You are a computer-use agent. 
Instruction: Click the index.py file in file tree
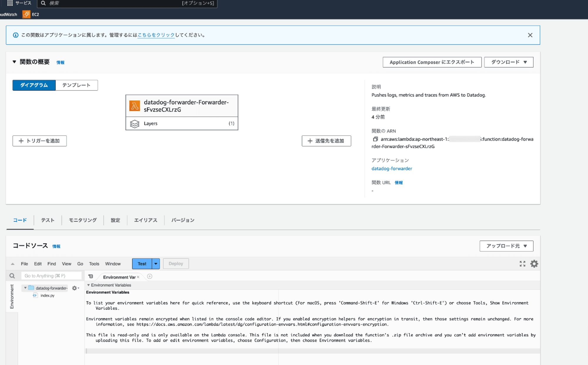(47, 295)
